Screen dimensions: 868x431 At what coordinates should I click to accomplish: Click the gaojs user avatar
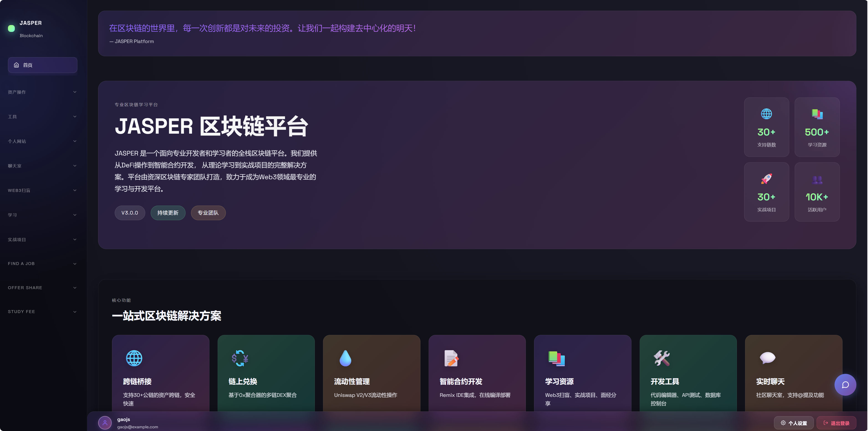click(x=105, y=423)
